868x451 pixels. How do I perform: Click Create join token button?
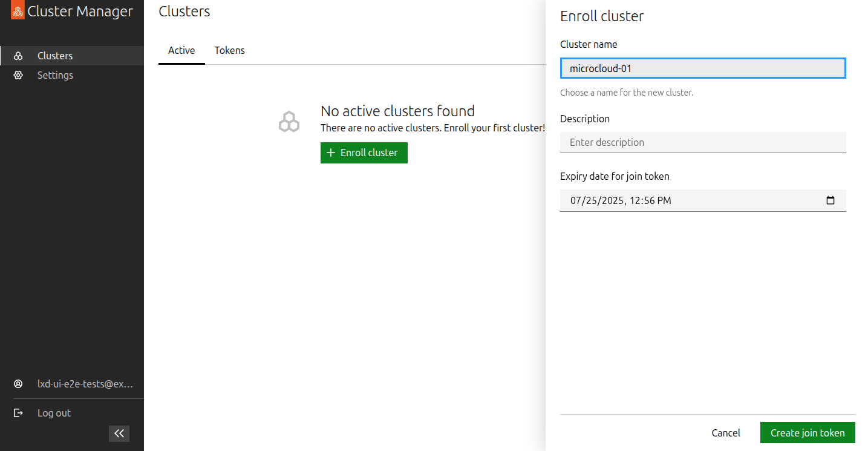tap(808, 433)
